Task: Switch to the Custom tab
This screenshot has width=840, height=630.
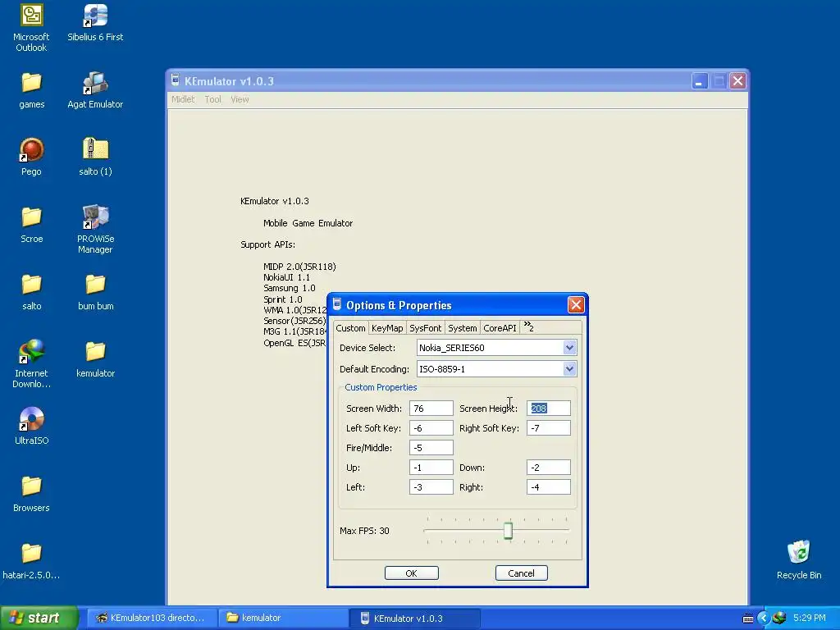Action: pyautogui.click(x=351, y=328)
